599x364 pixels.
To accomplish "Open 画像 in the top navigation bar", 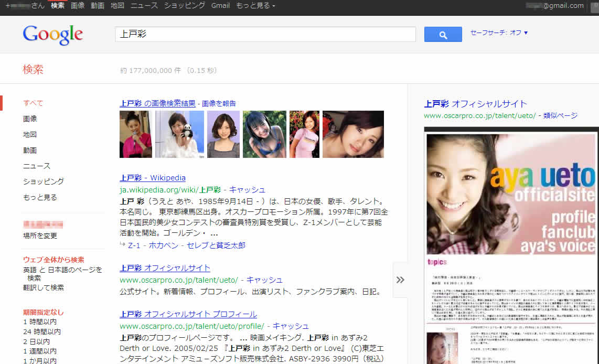I will (x=78, y=6).
